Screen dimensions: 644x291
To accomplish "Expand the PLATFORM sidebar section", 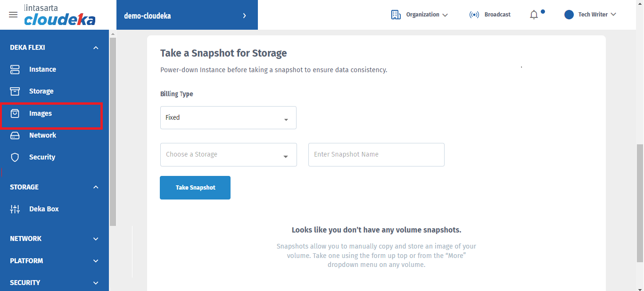I will [x=96, y=261].
